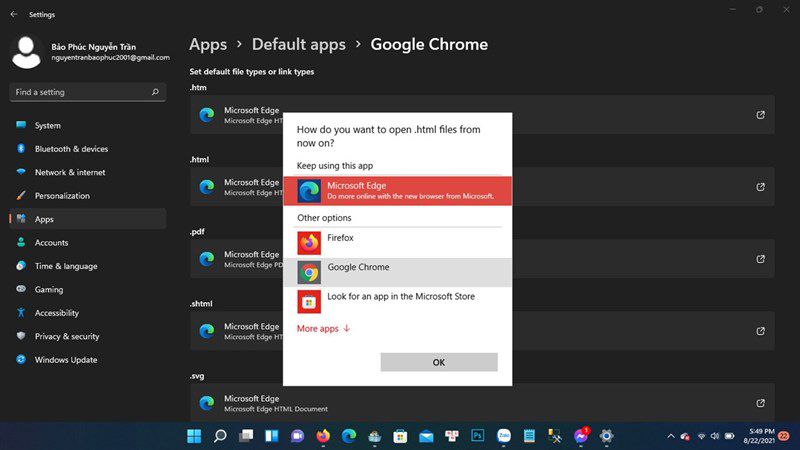Open Gaming settings
The height and width of the screenshot is (450, 800).
pyautogui.click(x=88, y=289)
